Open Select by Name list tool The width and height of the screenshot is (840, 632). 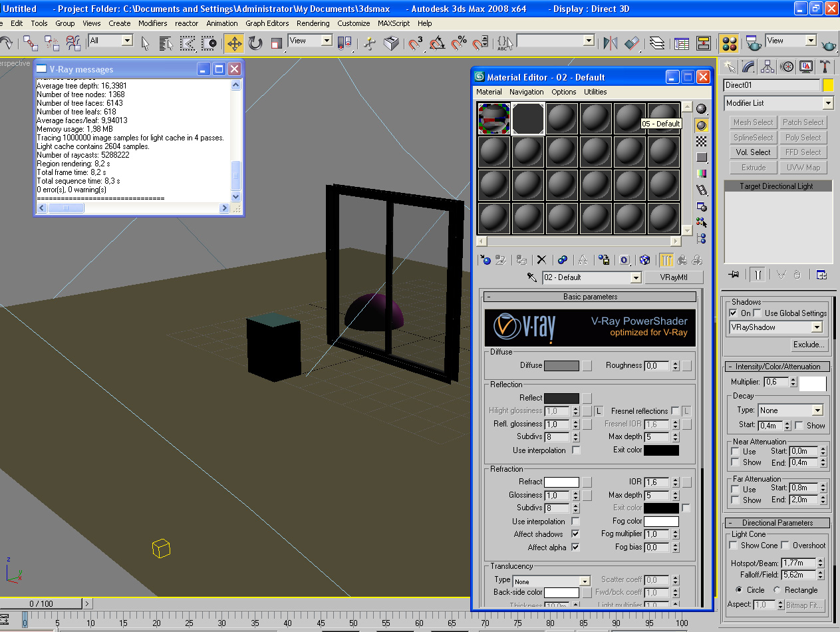pyautogui.click(x=166, y=43)
